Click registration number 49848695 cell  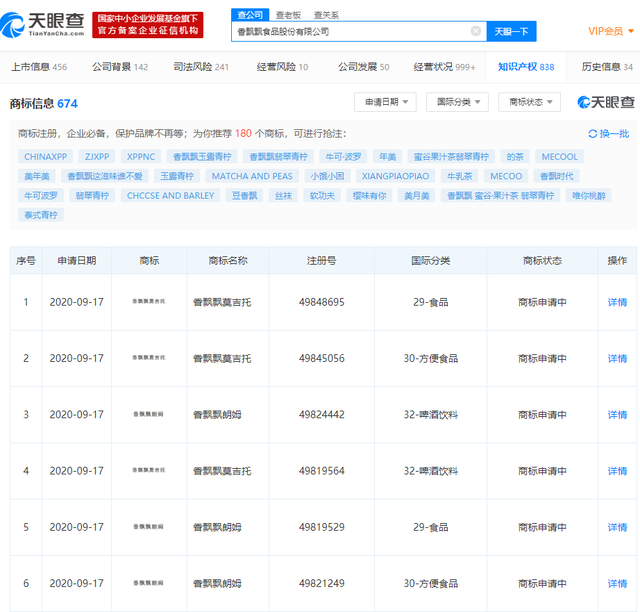pyautogui.click(x=322, y=302)
